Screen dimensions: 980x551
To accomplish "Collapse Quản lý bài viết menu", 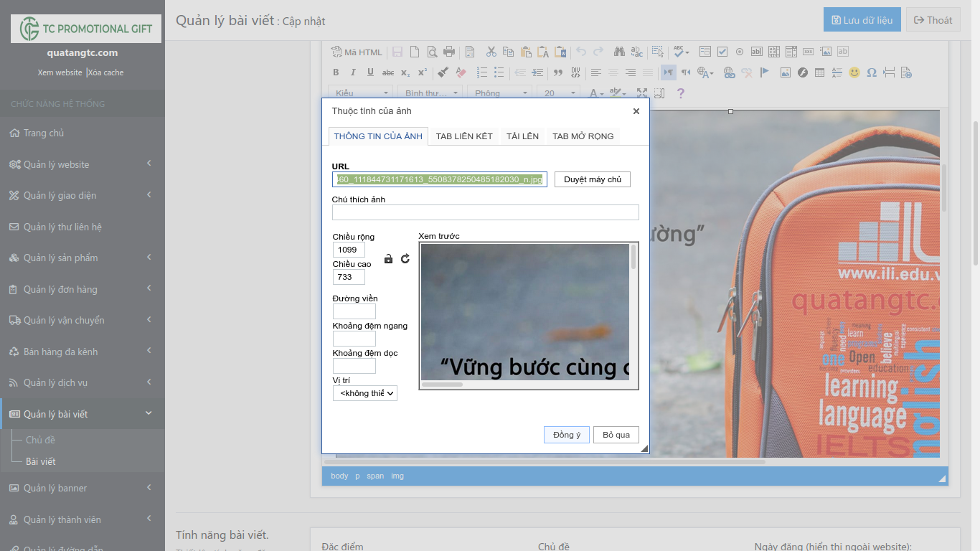I will (83, 414).
